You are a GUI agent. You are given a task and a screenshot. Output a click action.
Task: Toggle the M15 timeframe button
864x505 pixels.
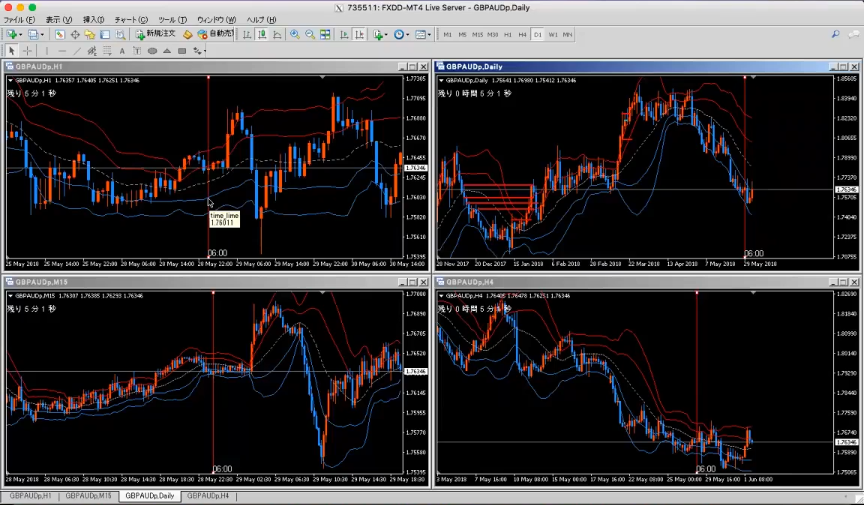(477, 34)
